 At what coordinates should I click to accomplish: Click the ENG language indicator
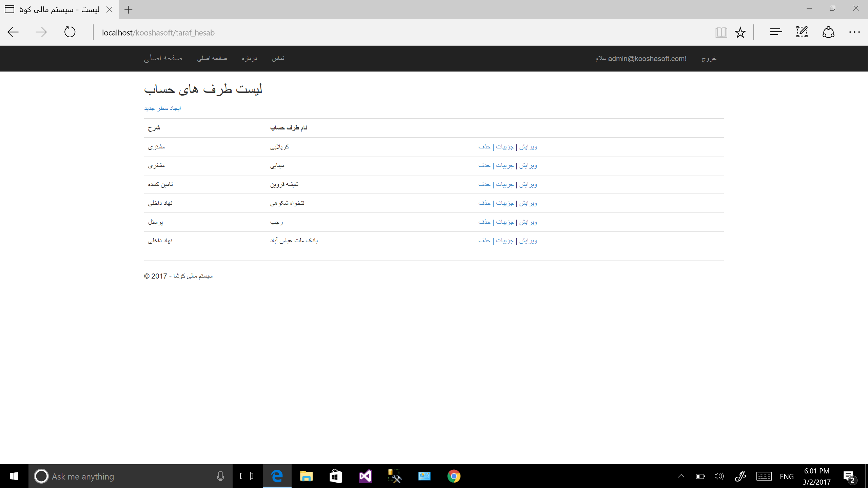(787, 476)
